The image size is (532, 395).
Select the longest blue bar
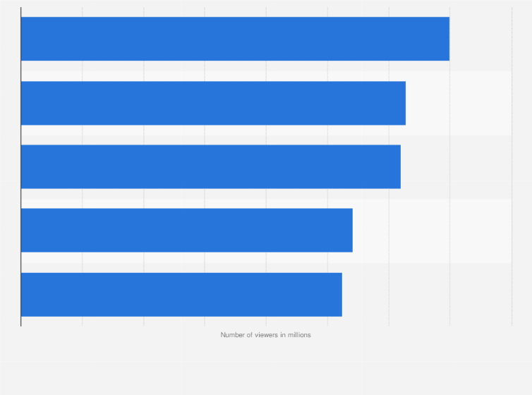[235, 39]
